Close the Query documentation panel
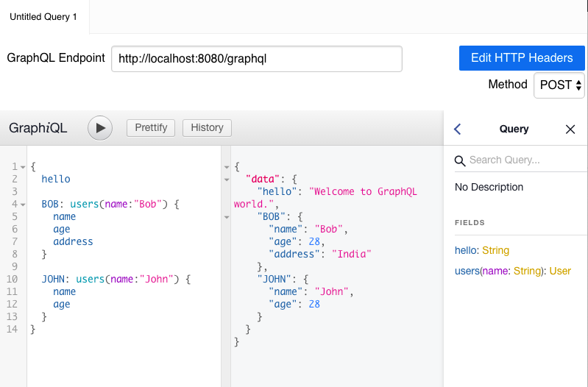Screen dimensions: 588x387 [570, 129]
